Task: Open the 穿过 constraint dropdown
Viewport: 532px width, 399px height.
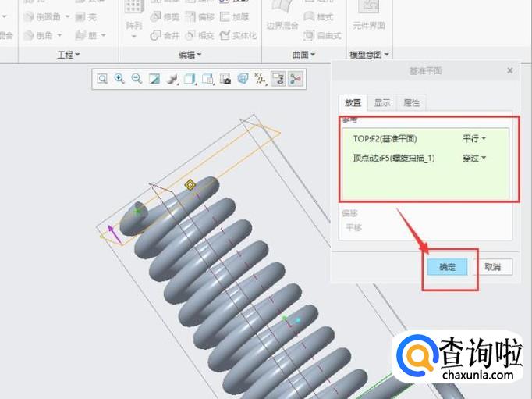Action: pos(473,158)
